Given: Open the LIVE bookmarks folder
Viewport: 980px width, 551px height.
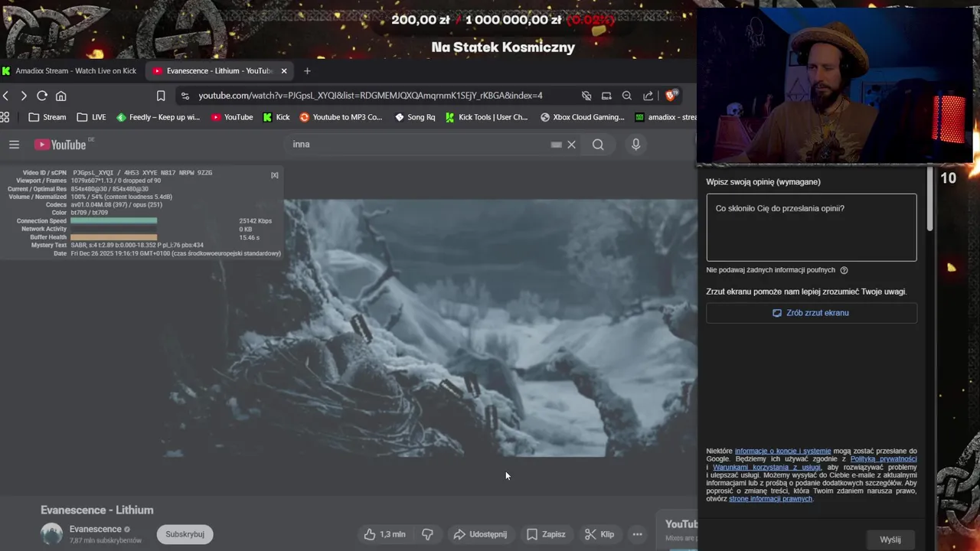Looking at the screenshot, I should pos(91,117).
